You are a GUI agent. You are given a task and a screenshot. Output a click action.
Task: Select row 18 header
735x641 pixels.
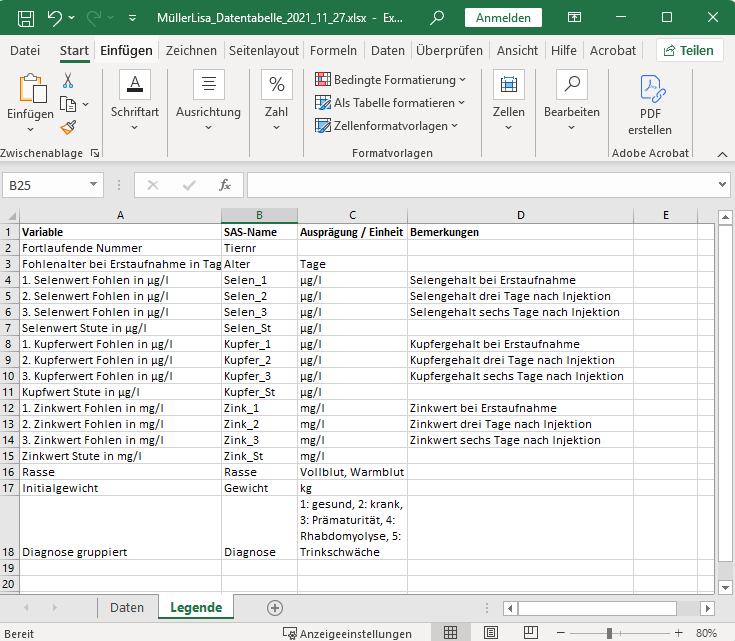9,528
